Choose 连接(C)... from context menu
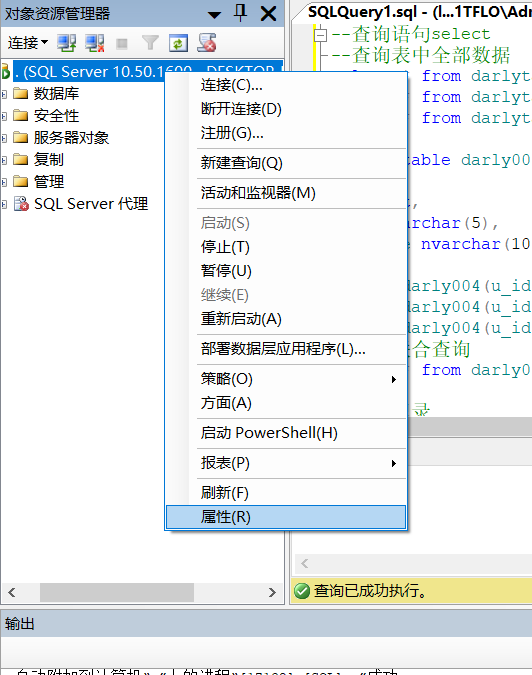 (x=286, y=85)
